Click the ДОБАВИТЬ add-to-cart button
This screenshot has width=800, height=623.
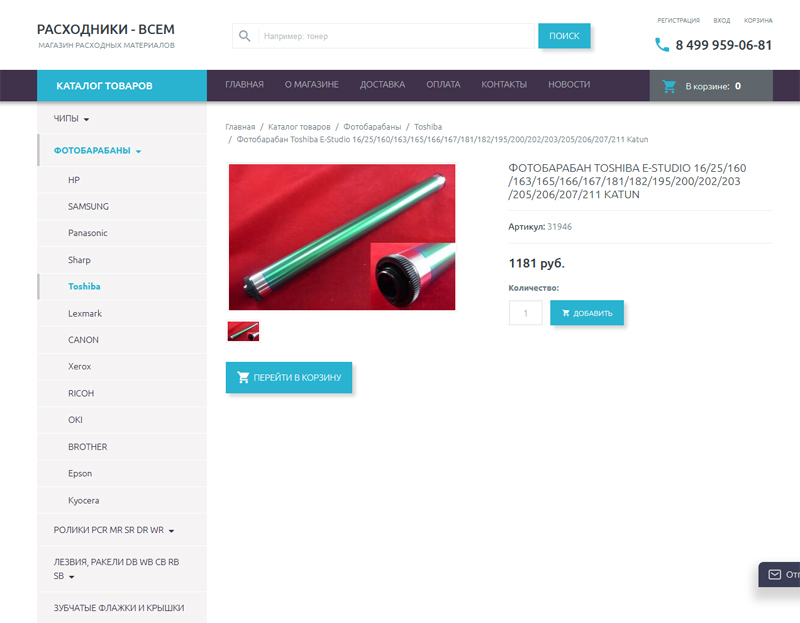click(x=587, y=313)
